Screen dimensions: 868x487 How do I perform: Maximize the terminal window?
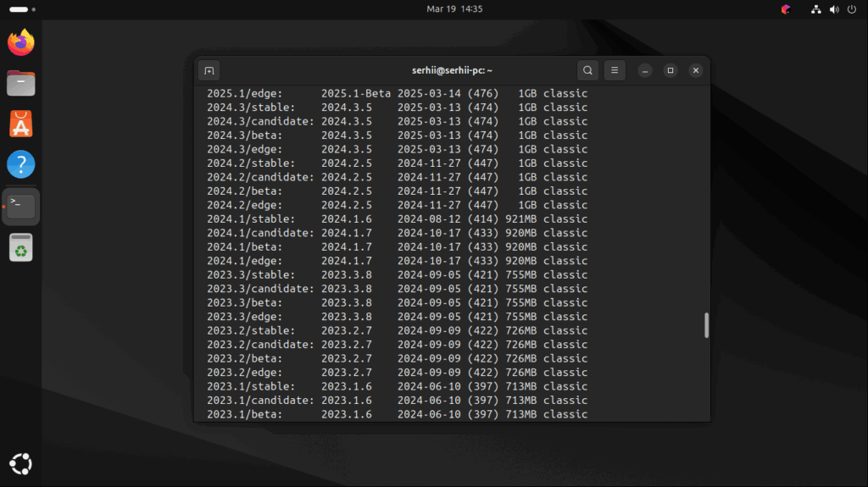670,70
